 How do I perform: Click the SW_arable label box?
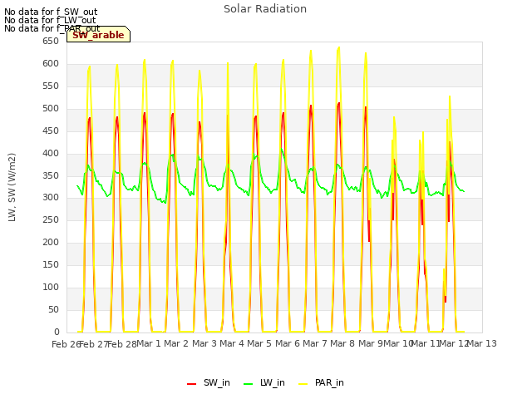click(98, 35)
